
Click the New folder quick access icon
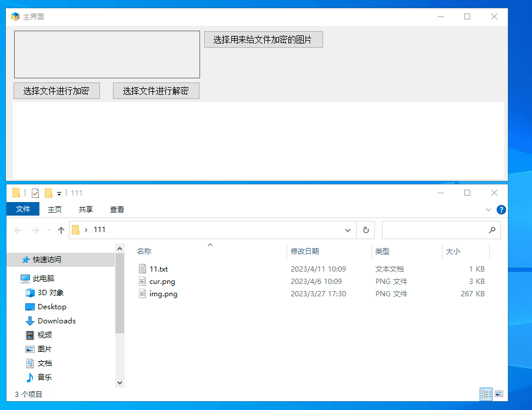tap(48, 193)
